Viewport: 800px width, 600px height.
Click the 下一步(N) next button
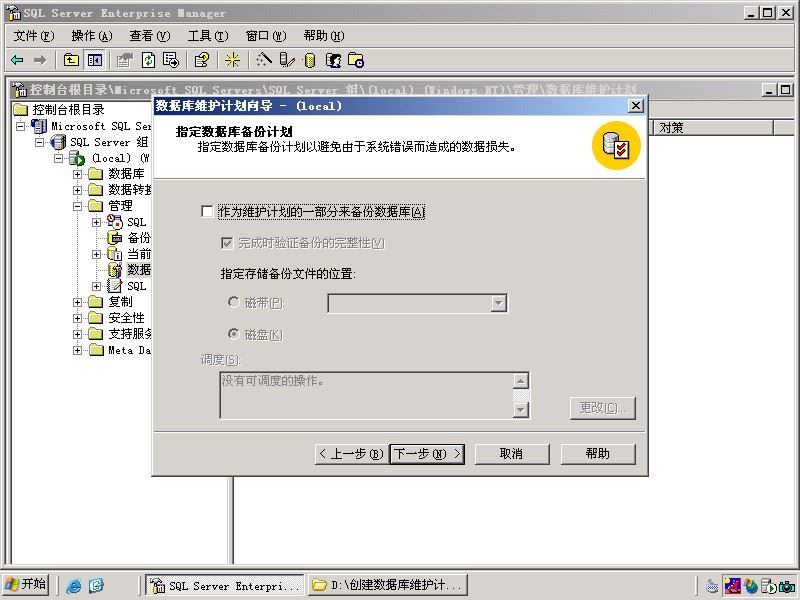(427, 454)
